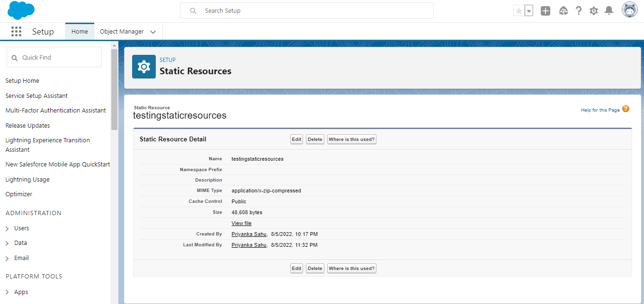Open the Notifications bell

(609, 11)
